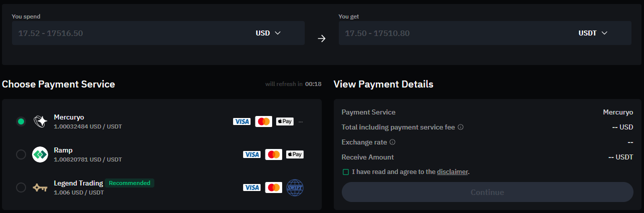Click the Legend Trading key icon
Screen dimensions: 644x213
click(40, 187)
